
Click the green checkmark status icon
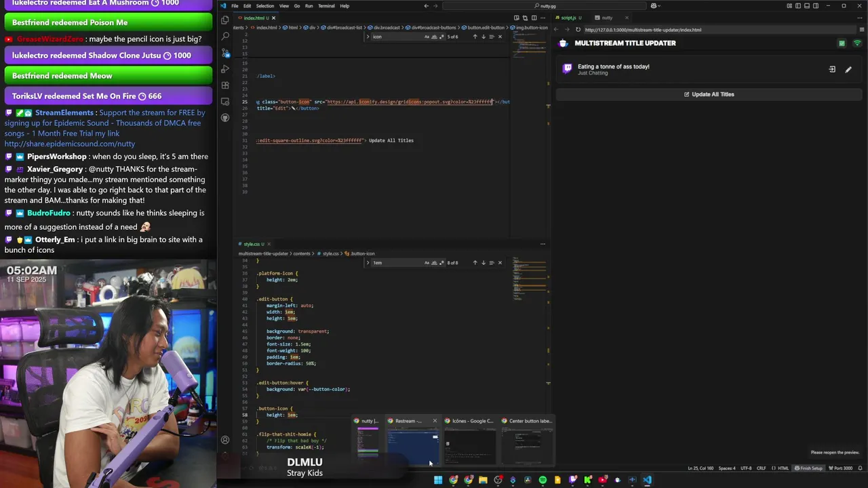[842, 43]
